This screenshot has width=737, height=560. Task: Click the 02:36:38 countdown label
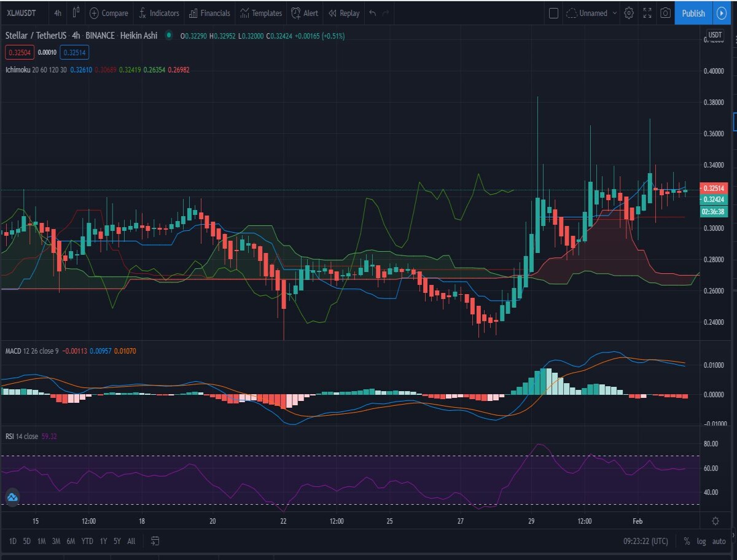714,211
